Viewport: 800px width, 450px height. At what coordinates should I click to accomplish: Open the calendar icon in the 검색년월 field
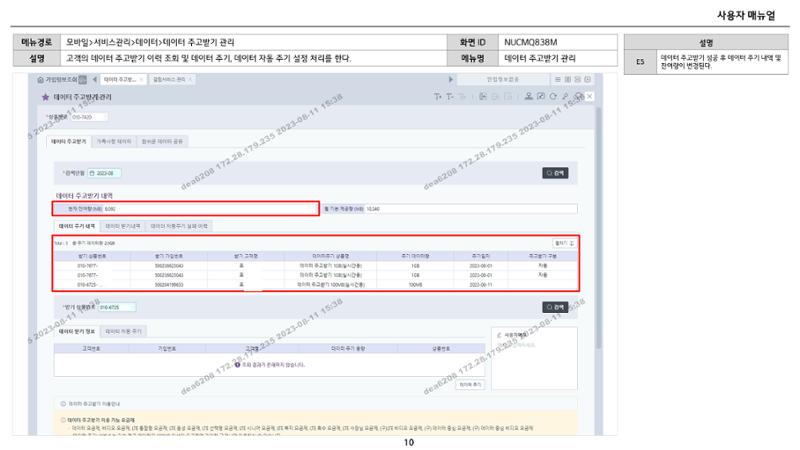[92, 173]
